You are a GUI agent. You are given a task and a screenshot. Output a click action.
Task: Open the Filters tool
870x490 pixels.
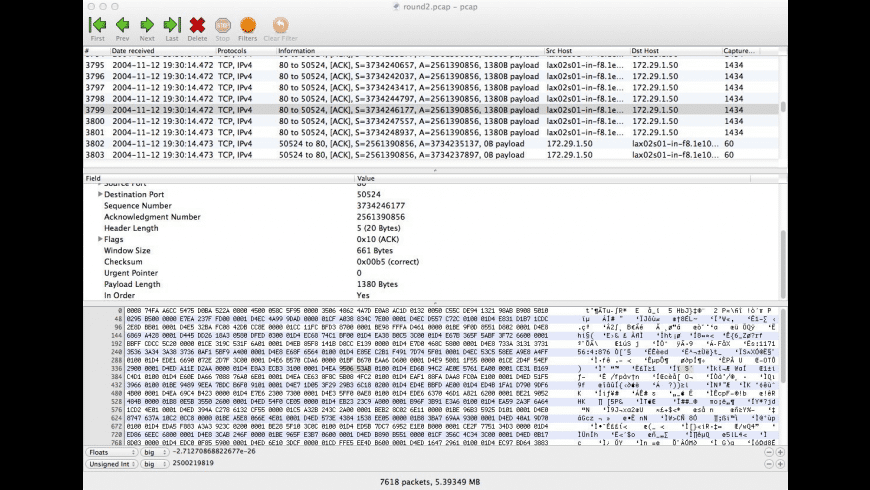pos(247,29)
